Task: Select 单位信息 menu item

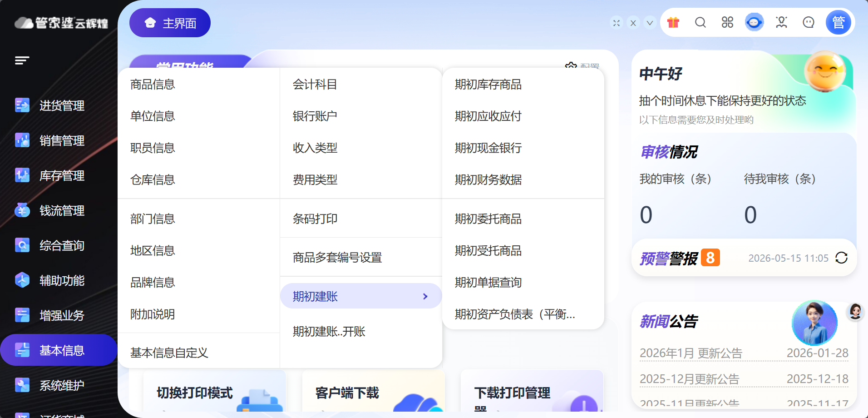Action: 153,116
